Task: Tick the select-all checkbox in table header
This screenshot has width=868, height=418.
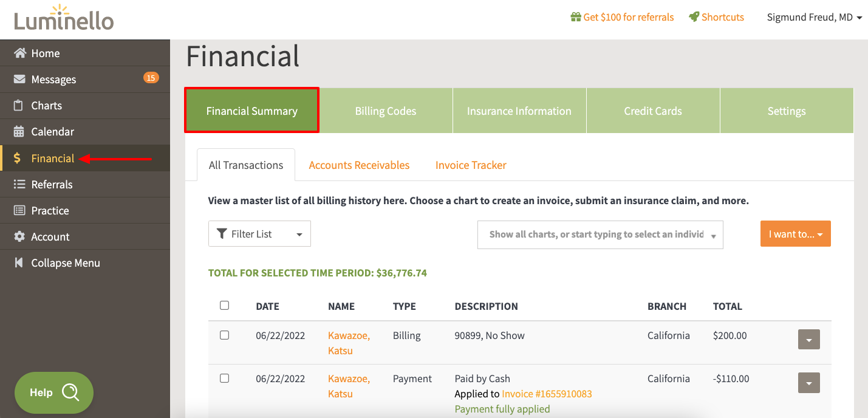Action: pyautogui.click(x=224, y=306)
